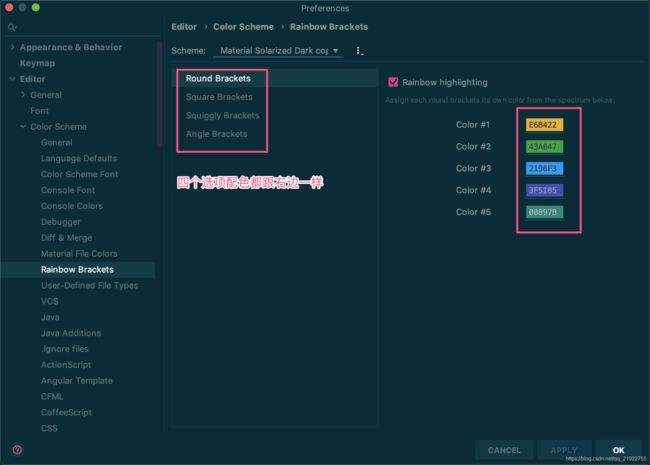
Task: Expand the General node under Editor
Action: 23,95
